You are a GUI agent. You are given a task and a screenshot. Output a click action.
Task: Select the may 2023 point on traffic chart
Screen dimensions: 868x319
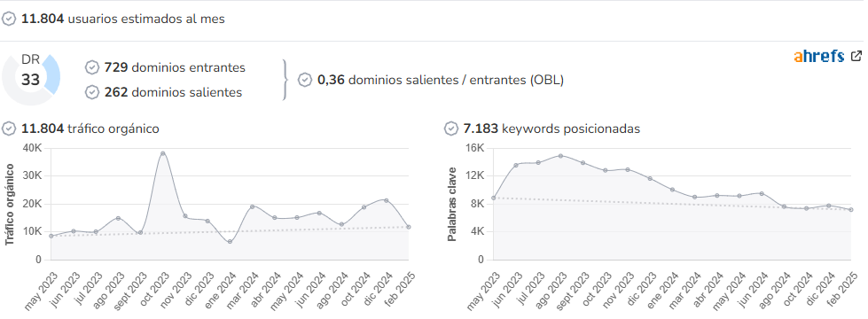click(x=51, y=236)
